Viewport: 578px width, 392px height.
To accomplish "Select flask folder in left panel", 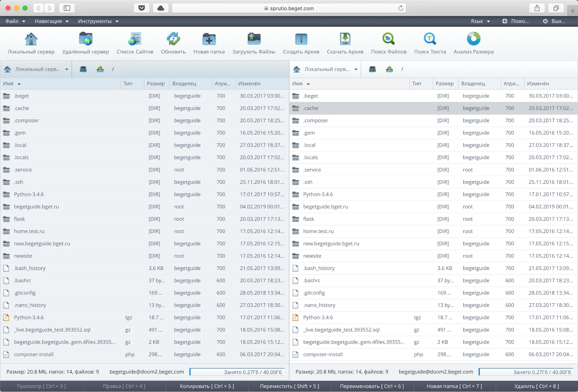I will pos(19,219).
